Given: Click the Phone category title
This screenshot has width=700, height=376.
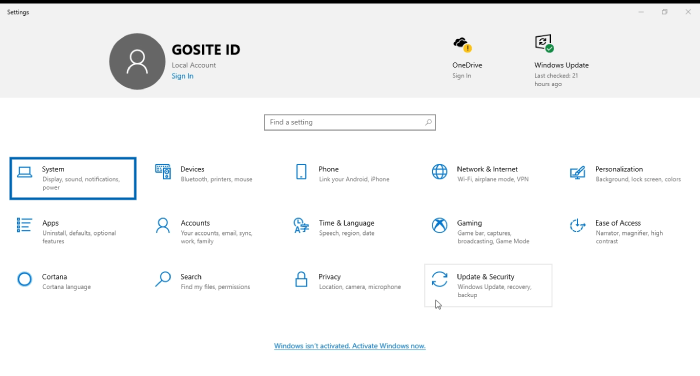Looking at the screenshot, I should tap(329, 169).
